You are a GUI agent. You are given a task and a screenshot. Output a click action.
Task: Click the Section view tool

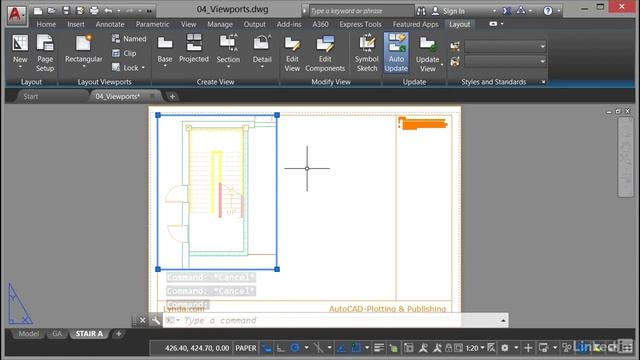[228, 51]
